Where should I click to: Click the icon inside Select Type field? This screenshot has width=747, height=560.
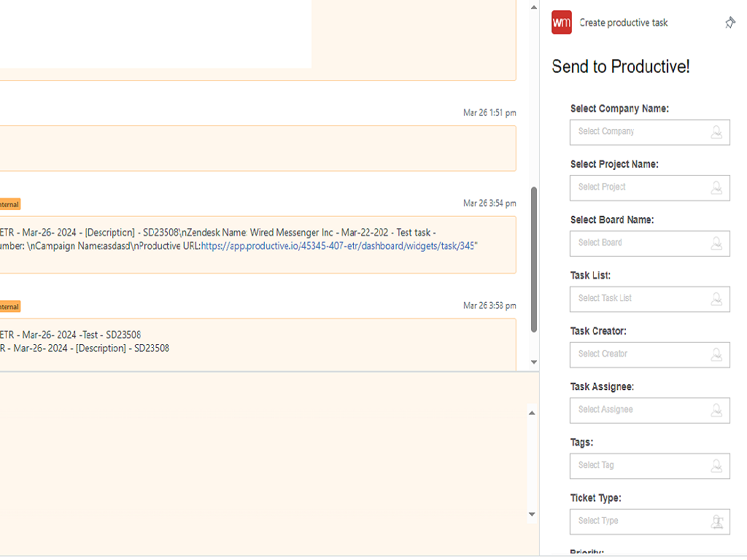click(x=717, y=521)
